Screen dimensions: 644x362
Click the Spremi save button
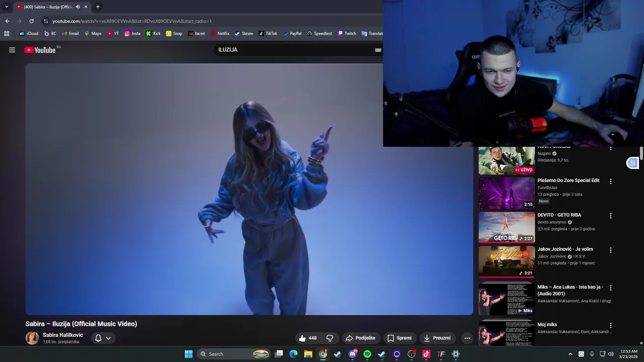399,338
